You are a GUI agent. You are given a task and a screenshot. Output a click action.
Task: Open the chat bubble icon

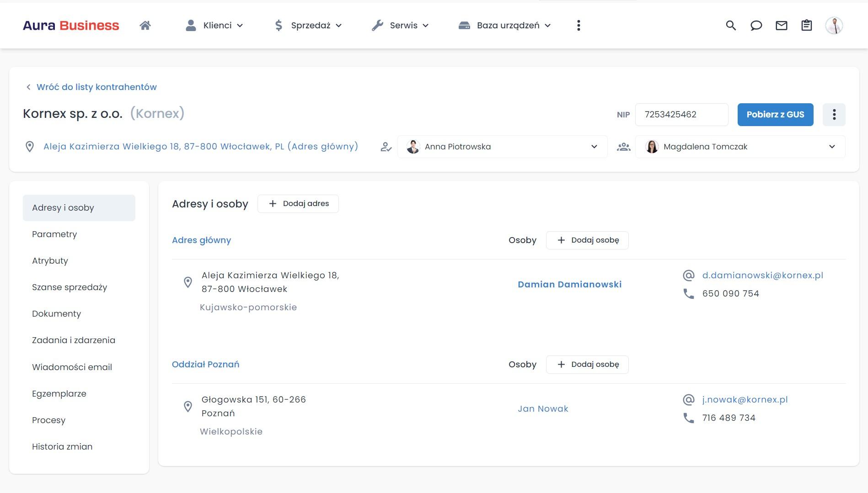[756, 26]
